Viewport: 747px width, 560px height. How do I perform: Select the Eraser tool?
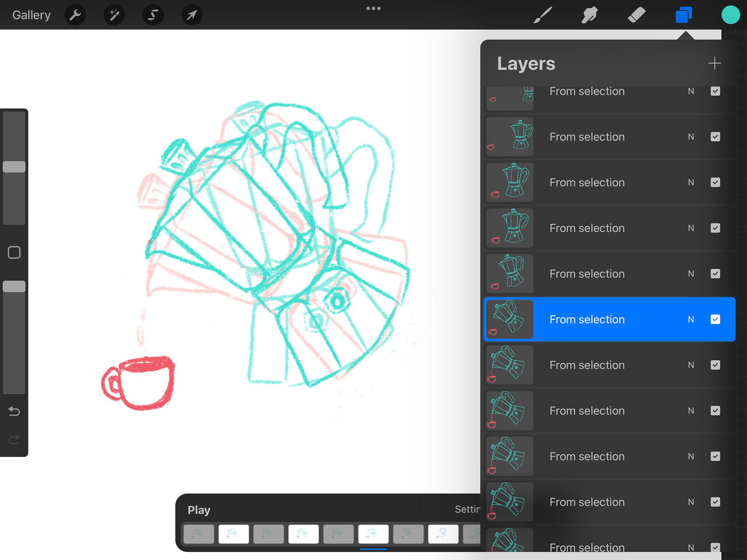click(x=637, y=15)
